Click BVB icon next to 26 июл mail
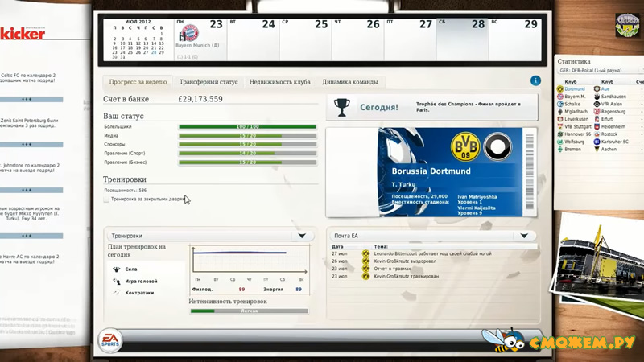Screen dimensions: 644x362 [365, 261]
